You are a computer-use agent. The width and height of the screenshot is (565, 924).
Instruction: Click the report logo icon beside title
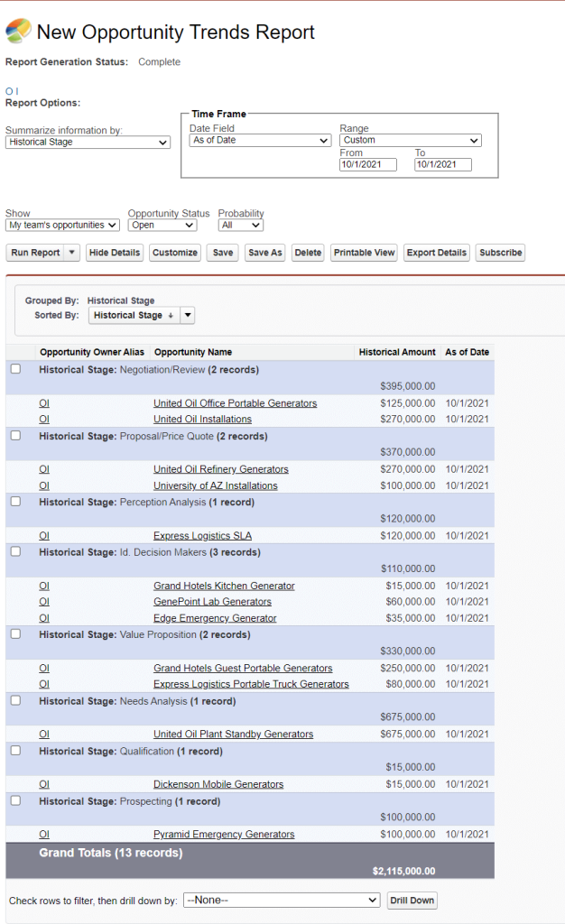tap(17, 32)
